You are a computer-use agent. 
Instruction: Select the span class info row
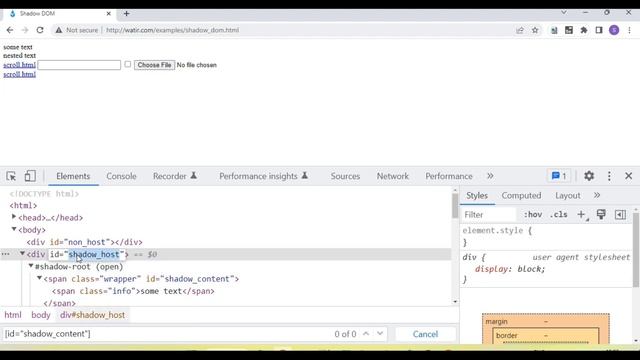[133, 291]
